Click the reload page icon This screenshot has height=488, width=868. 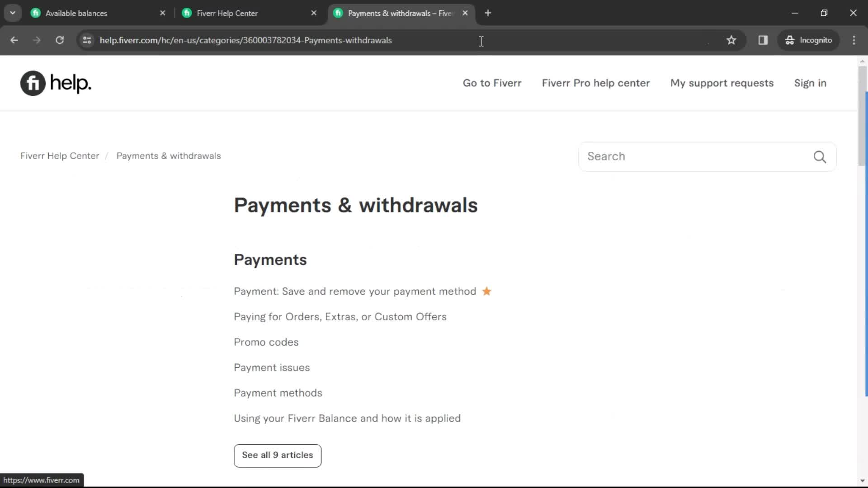[x=60, y=40]
